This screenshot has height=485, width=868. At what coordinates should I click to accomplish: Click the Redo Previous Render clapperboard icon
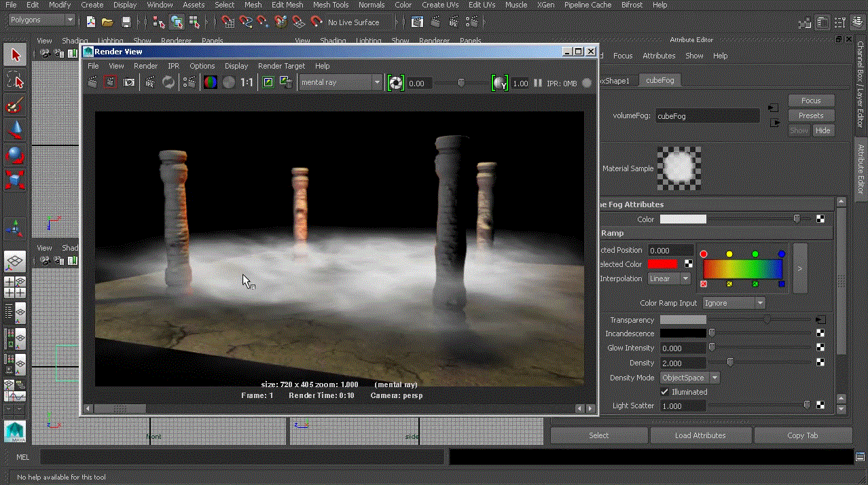tap(93, 83)
